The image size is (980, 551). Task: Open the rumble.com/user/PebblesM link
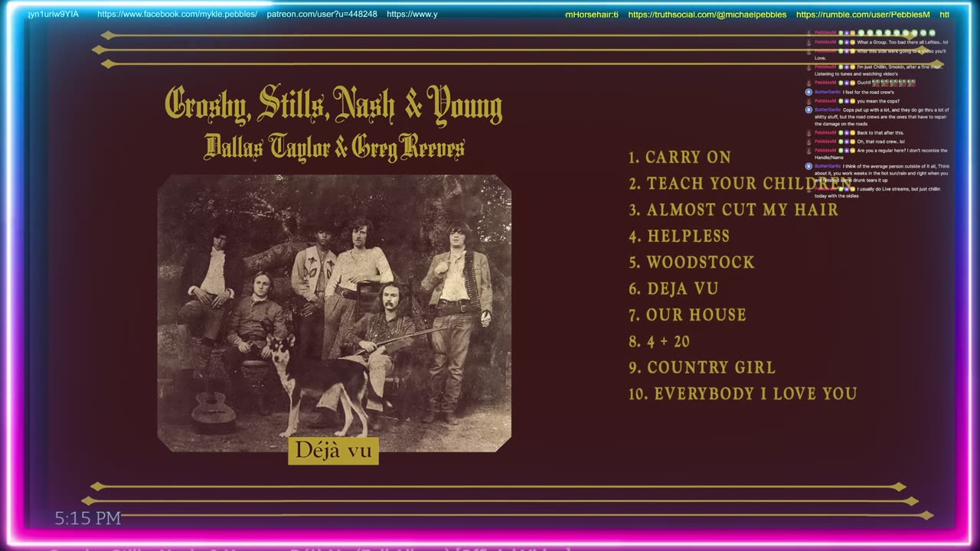pyautogui.click(x=863, y=15)
